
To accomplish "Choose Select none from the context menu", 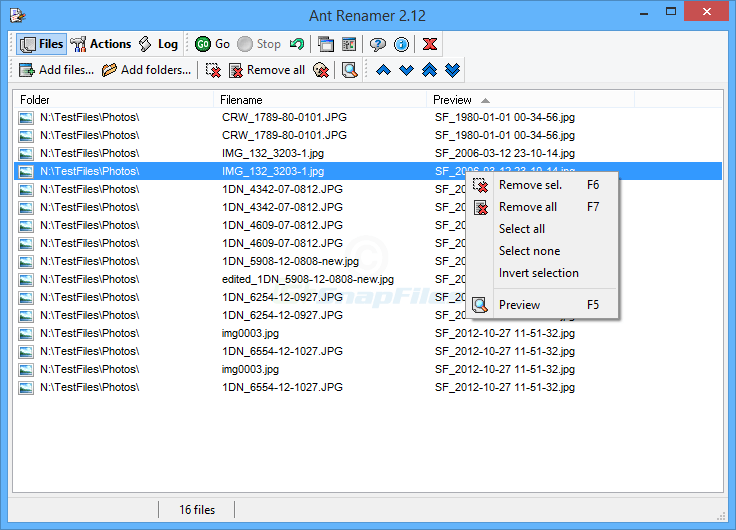I will tap(544, 251).
